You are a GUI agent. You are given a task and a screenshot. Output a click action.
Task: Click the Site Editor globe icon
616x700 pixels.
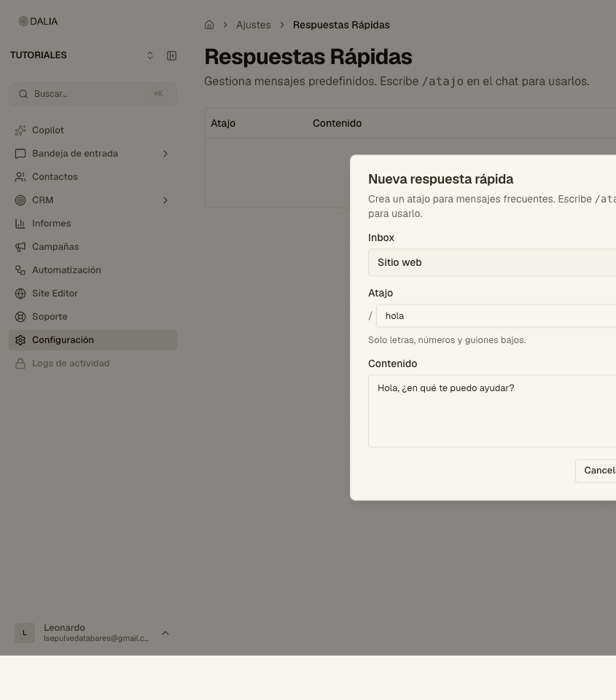tap(20, 294)
